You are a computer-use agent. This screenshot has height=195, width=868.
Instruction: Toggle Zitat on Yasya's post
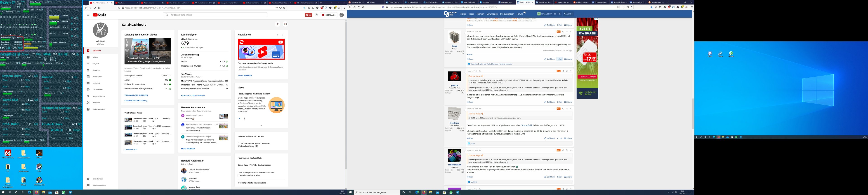point(559,59)
